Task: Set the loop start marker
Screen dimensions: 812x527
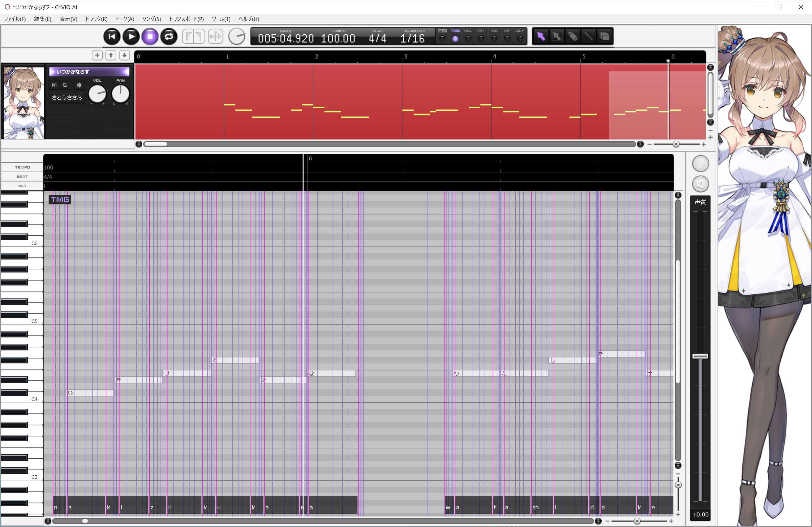Action: point(188,36)
